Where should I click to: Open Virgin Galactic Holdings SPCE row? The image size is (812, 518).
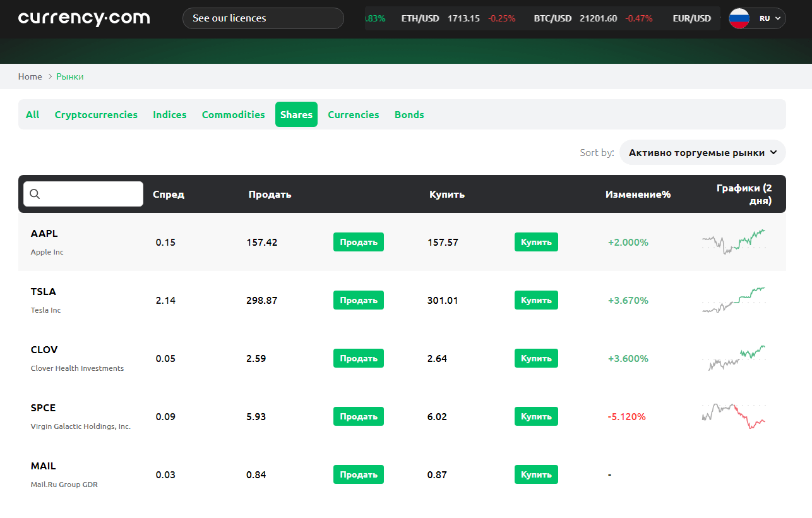point(80,416)
